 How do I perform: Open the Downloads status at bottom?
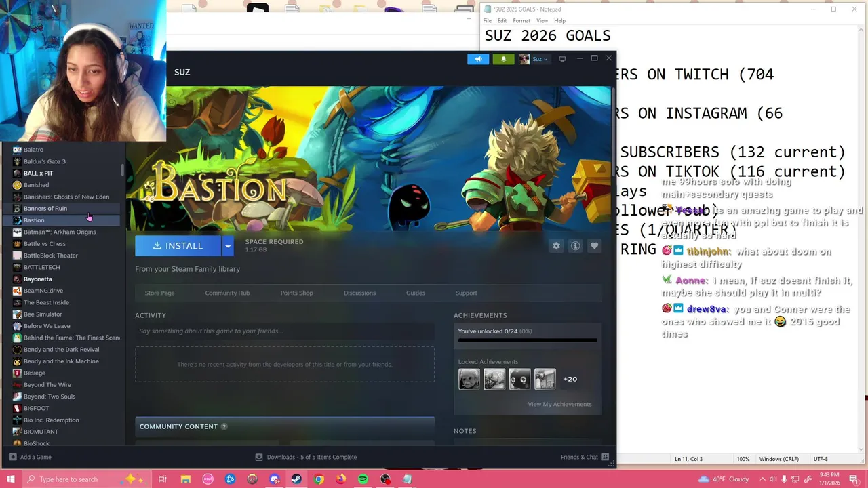point(306,457)
